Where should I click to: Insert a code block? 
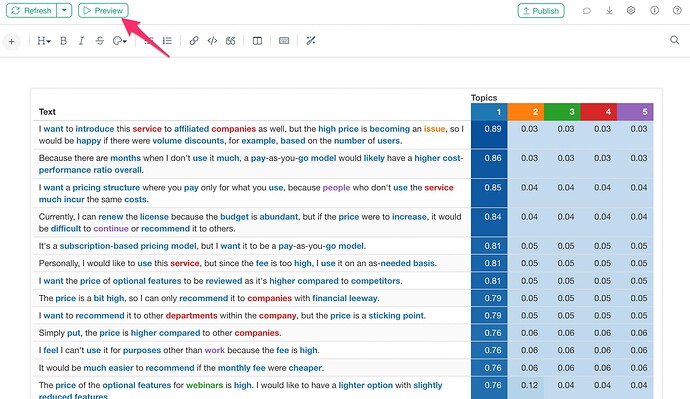(212, 41)
